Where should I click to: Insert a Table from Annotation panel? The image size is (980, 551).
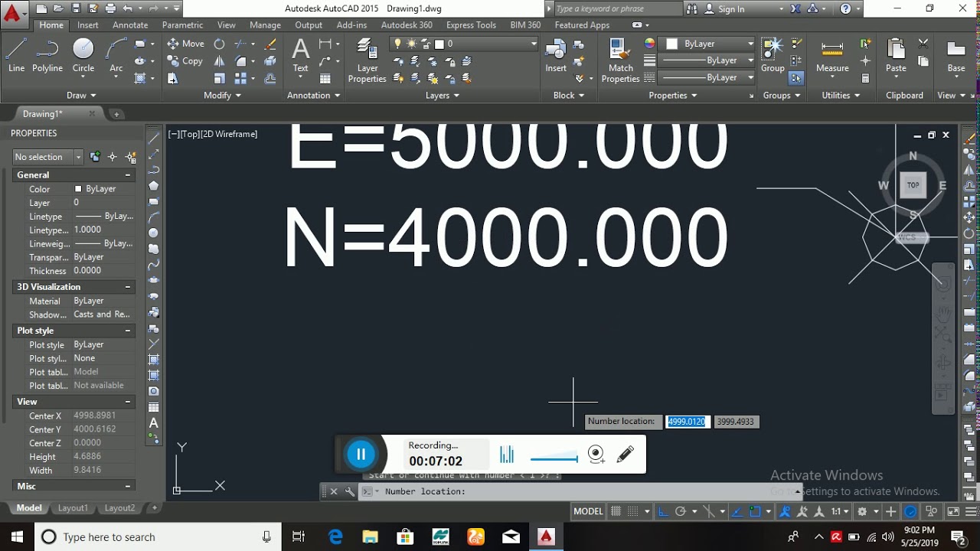pos(325,78)
